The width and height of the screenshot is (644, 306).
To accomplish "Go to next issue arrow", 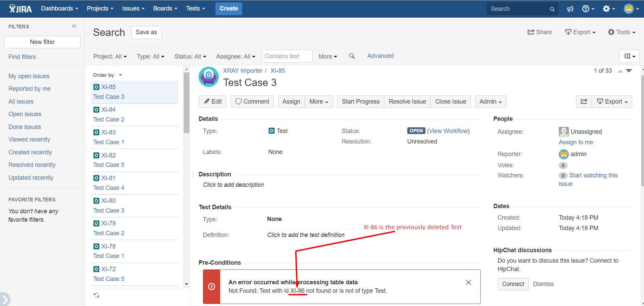I will 629,71.
